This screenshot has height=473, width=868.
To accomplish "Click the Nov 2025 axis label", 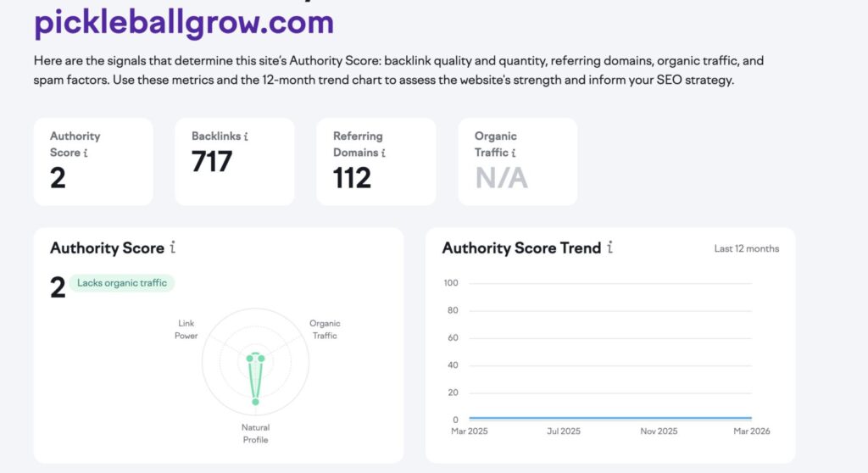I will coord(659,431).
